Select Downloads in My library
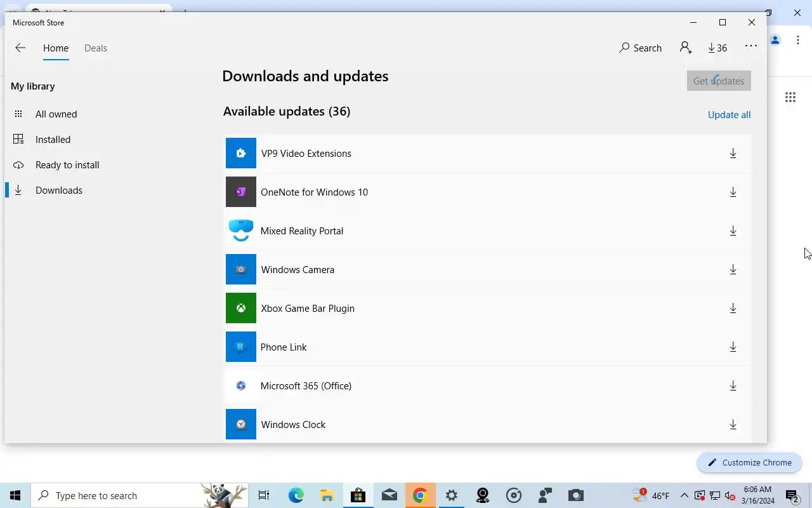Viewport: 812px width, 508px height. 59,190
